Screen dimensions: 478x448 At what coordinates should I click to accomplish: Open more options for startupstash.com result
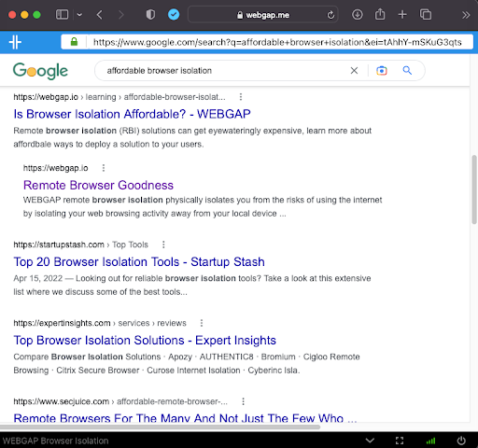click(163, 245)
